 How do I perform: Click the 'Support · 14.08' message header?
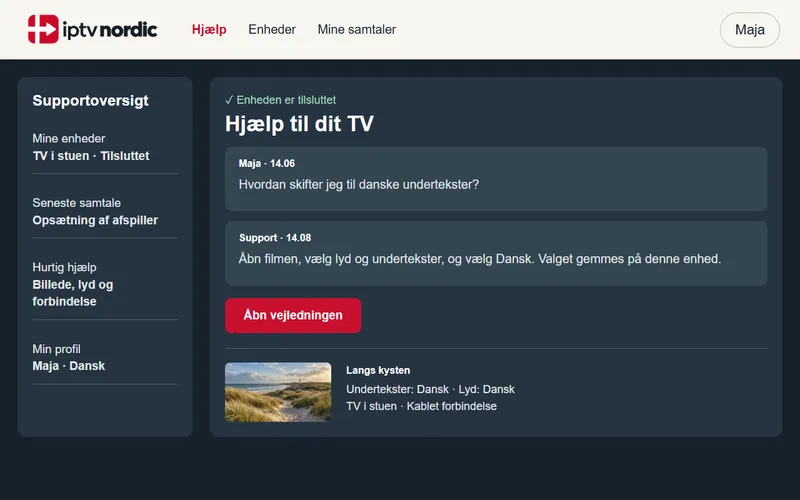click(275, 238)
